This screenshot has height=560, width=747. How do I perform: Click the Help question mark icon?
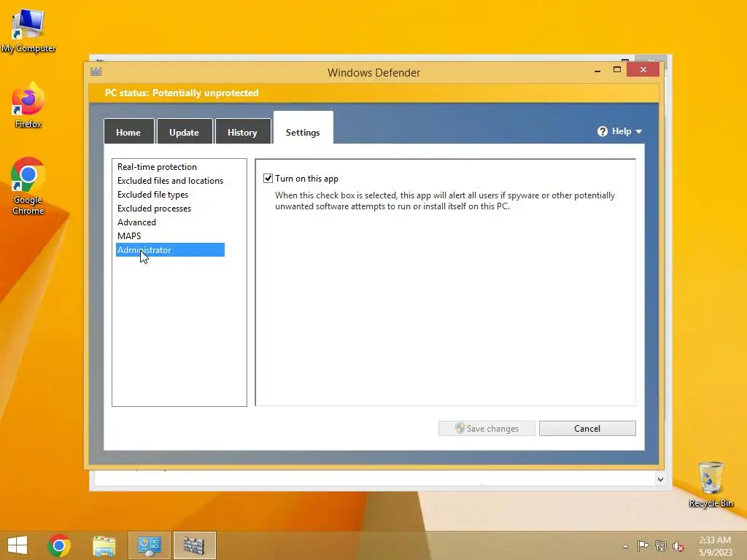[x=602, y=131]
